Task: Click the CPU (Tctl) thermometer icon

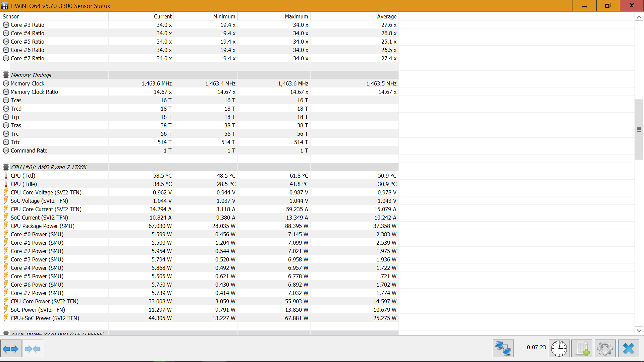Action: pyautogui.click(x=6, y=176)
